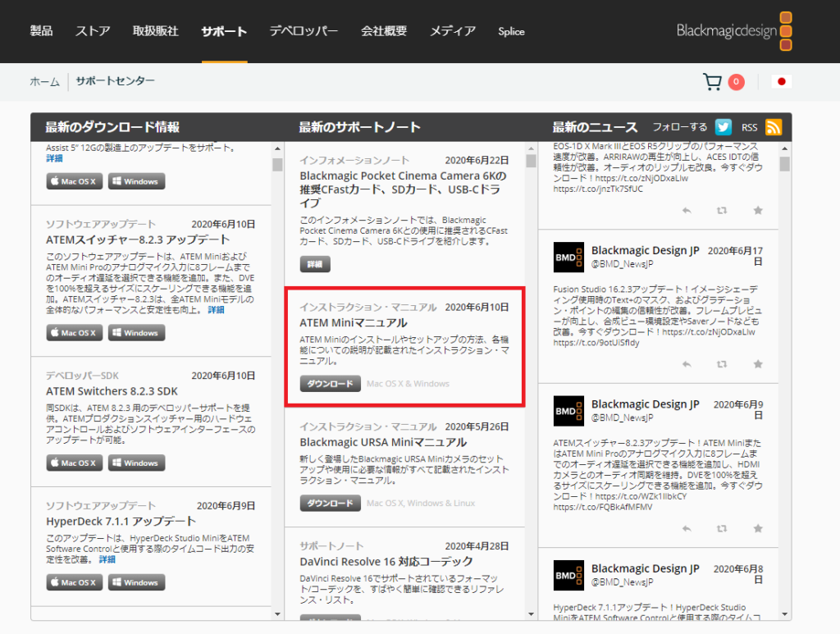Click Mac OS X button under Assist 5" 12G update
The image size is (840, 634).
coord(75,181)
